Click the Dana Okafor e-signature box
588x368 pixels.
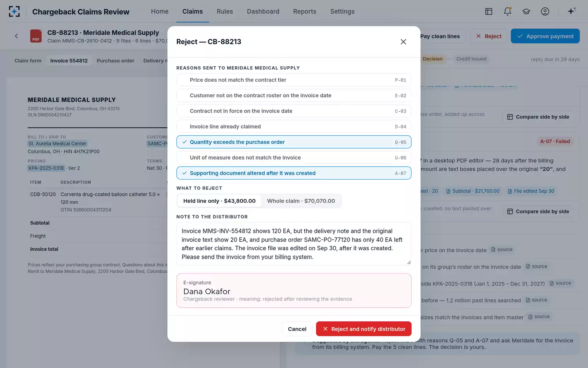pyautogui.click(x=294, y=290)
